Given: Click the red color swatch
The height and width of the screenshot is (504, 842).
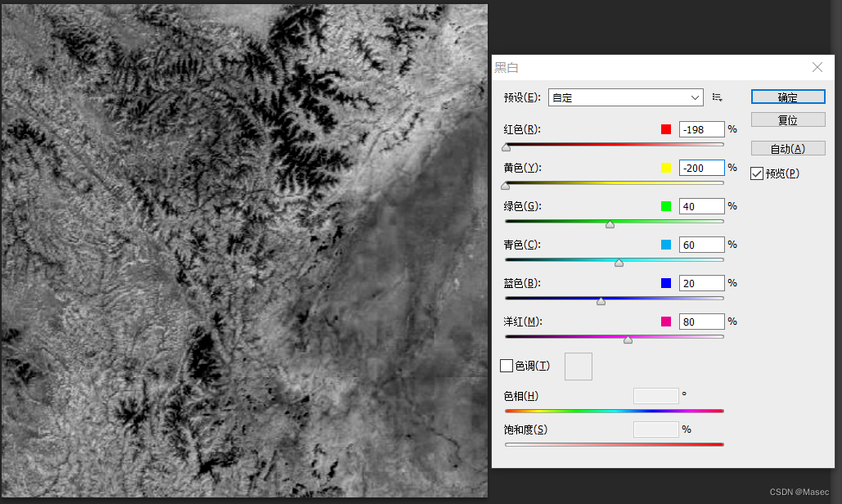Looking at the screenshot, I should [666, 129].
